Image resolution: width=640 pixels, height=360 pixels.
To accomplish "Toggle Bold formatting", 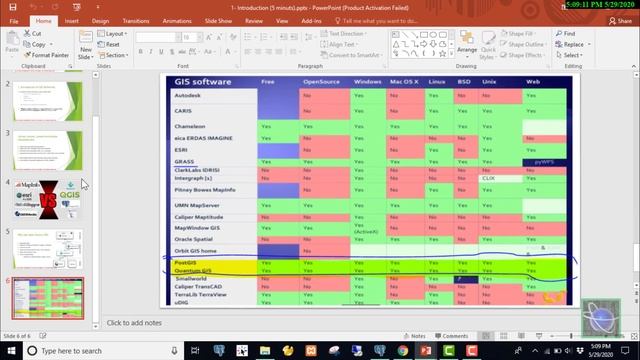I will [x=140, y=51].
